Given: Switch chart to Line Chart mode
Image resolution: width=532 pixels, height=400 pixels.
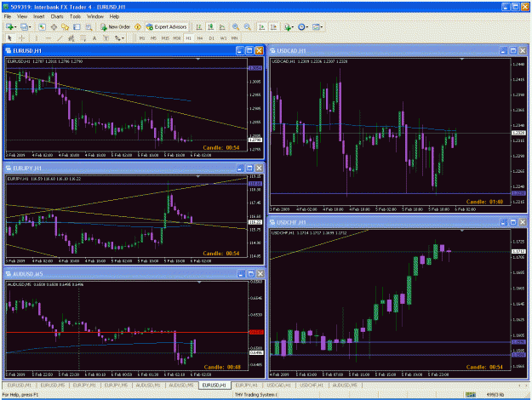Looking at the screenshot, I should (222, 26).
